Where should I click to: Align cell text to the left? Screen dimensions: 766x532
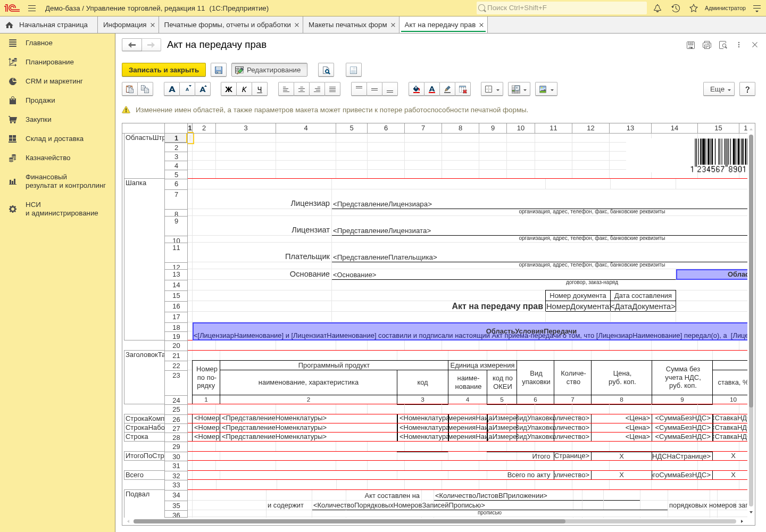point(286,89)
